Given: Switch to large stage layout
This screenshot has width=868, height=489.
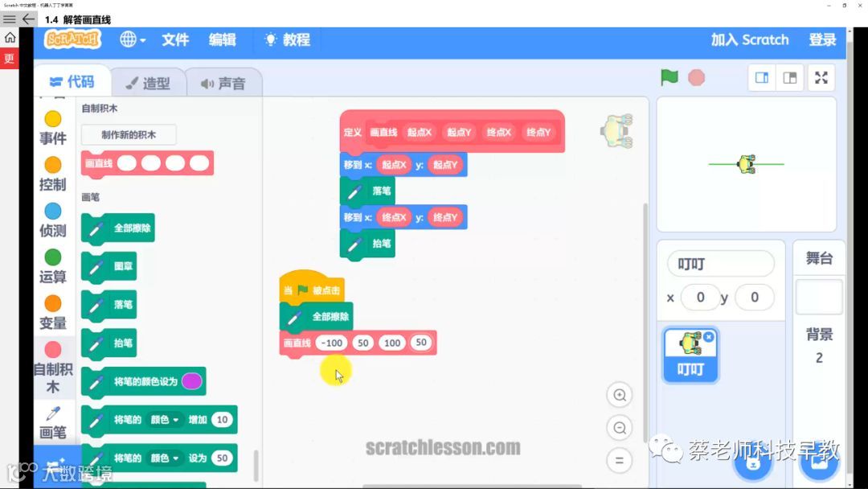Looking at the screenshot, I should (x=789, y=77).
